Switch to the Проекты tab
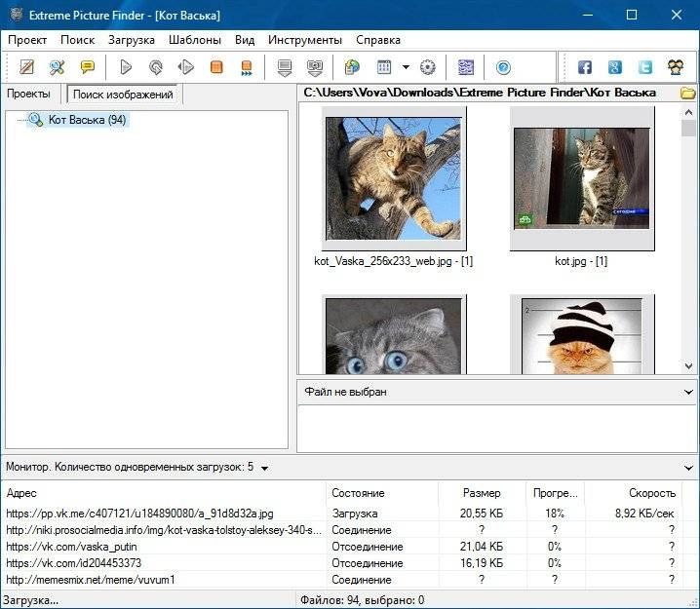700x609 pixels. tap(28, 95)
